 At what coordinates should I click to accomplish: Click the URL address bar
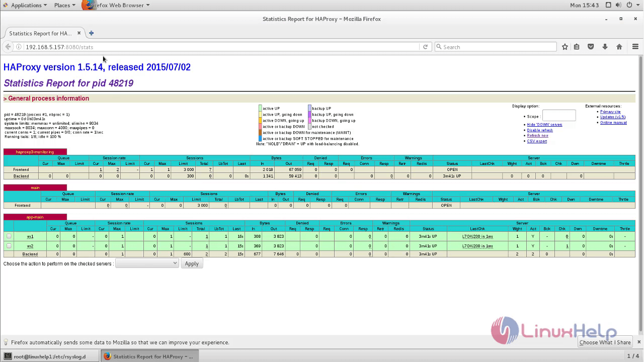point(221,47)
